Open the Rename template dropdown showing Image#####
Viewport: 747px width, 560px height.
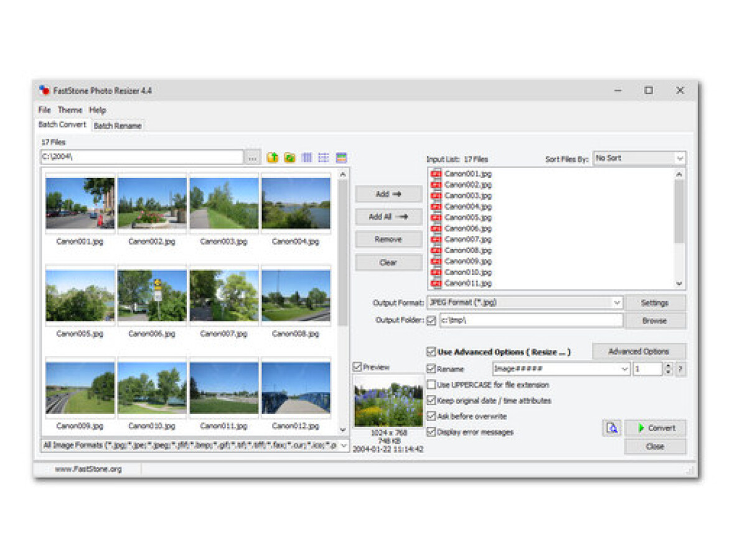[x=561, y=369]
